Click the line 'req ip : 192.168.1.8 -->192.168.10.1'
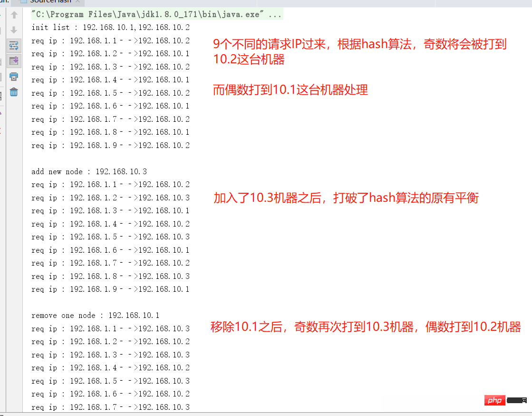 [x=111, y=132]
